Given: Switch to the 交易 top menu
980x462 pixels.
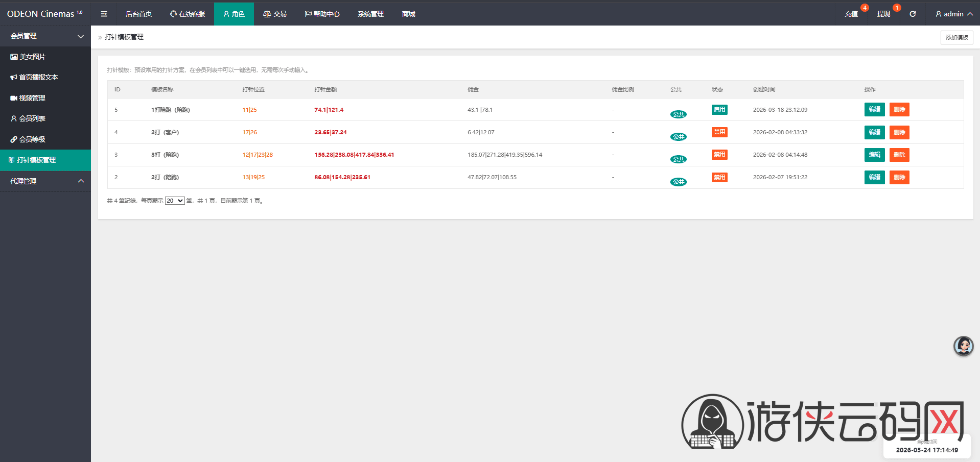Looking at the screenshot, I should tap(275, 14).
